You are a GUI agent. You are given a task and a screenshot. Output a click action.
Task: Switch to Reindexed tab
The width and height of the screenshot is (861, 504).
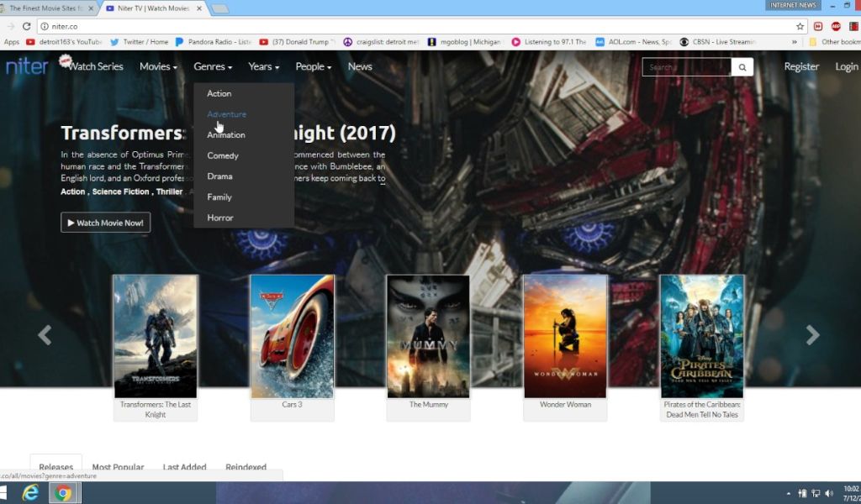[246, 467]
